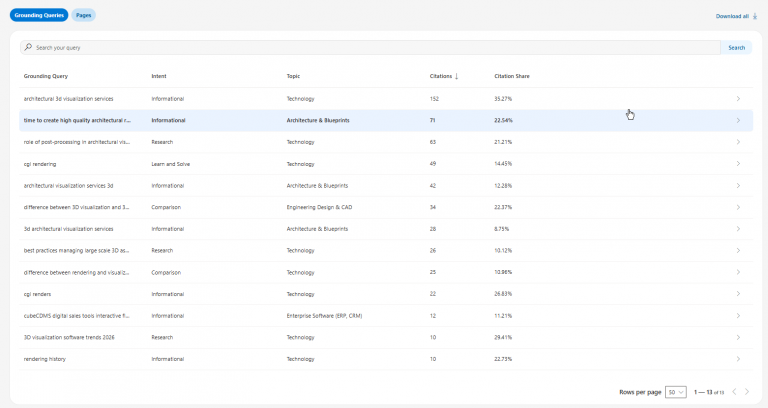Image resolution: width=768 pixels, height=408 pixels.
Task: Open chevron for cgi renders row
Action: click(738, 294)
